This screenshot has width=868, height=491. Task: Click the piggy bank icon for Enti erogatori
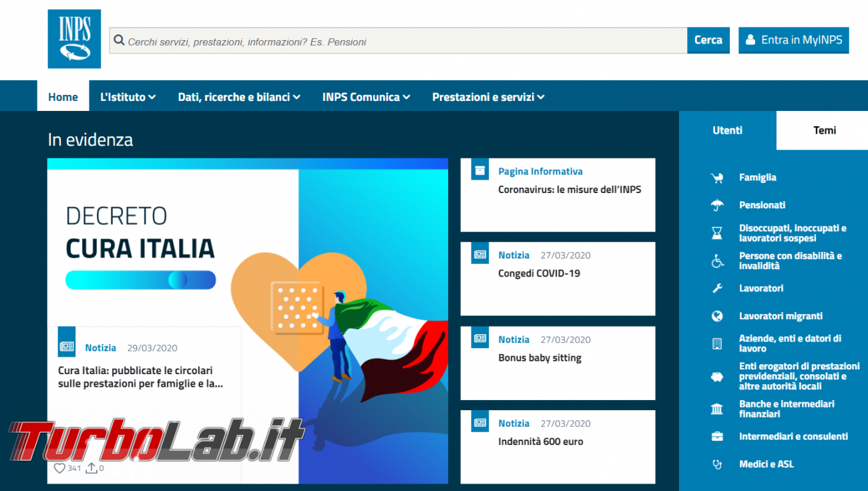coord(717,377)
